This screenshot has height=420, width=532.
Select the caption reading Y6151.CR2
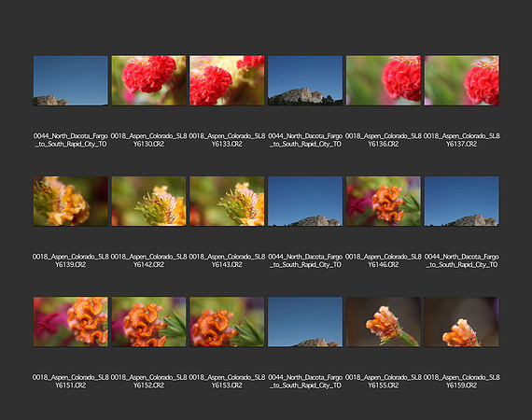point(71,382)
